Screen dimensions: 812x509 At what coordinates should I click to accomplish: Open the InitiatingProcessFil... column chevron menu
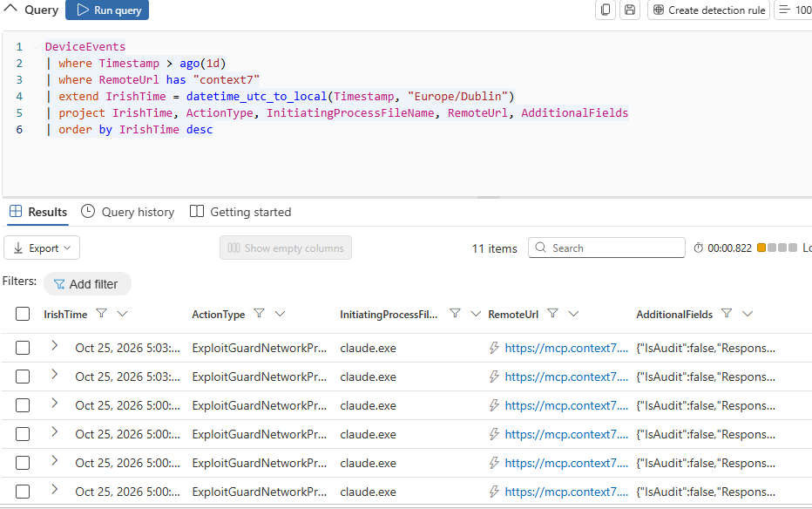(476, 313)
